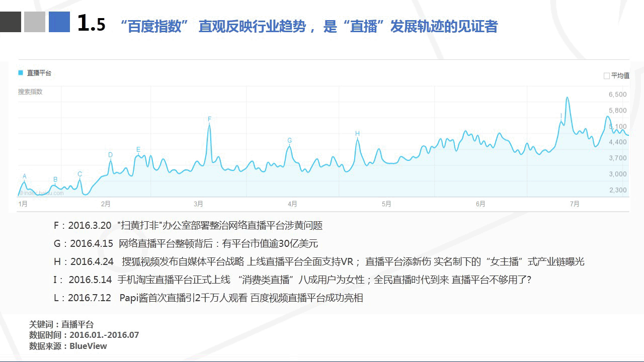Viewport: 644px width, 362px height.
Task: Select chart marker E
Action: point(138,149)
